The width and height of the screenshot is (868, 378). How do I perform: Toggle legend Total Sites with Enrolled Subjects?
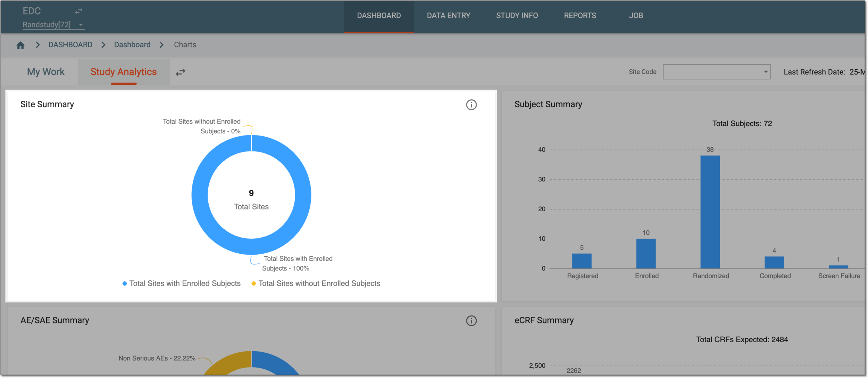[181, 283]
